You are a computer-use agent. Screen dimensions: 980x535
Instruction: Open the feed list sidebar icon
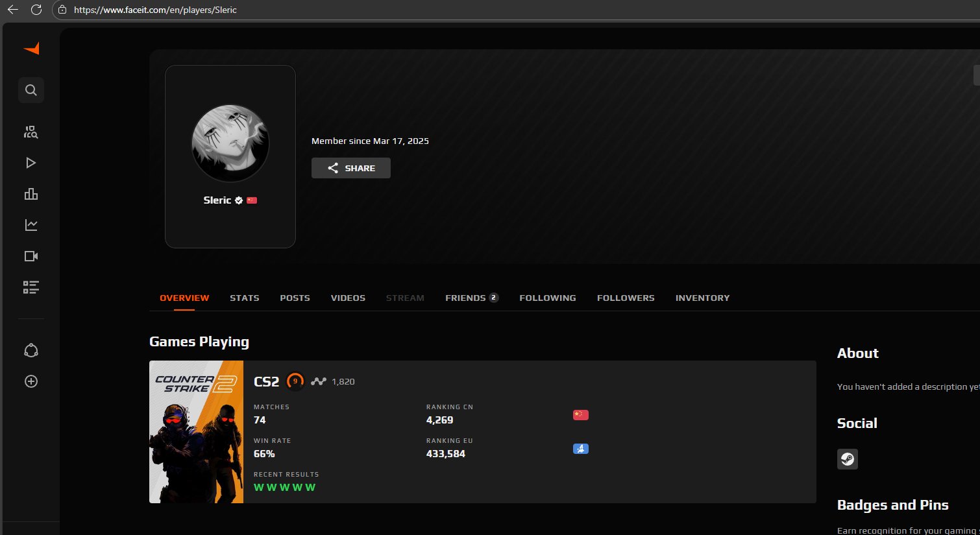(x=31, y=287)
